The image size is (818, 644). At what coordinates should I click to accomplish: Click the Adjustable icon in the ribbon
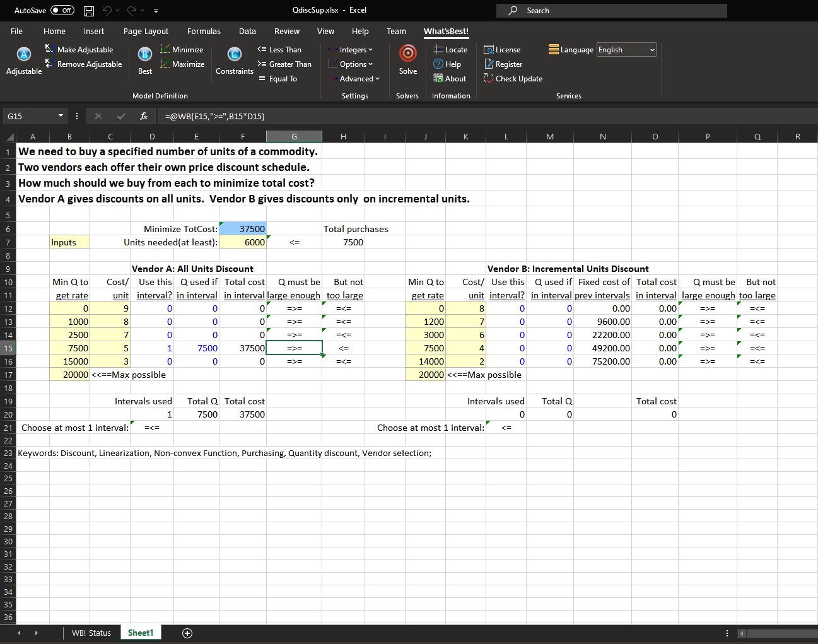coord(23,56)
